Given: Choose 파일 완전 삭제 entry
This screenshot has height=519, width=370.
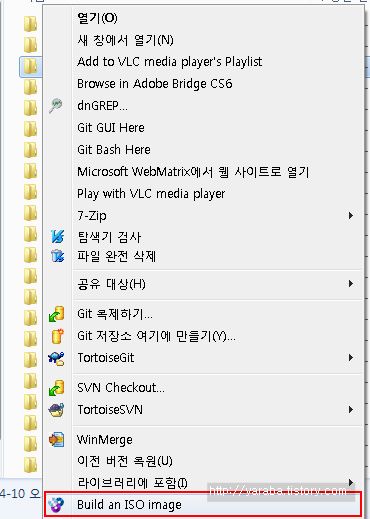Looking at the screenshot, I should coord(203,256).
